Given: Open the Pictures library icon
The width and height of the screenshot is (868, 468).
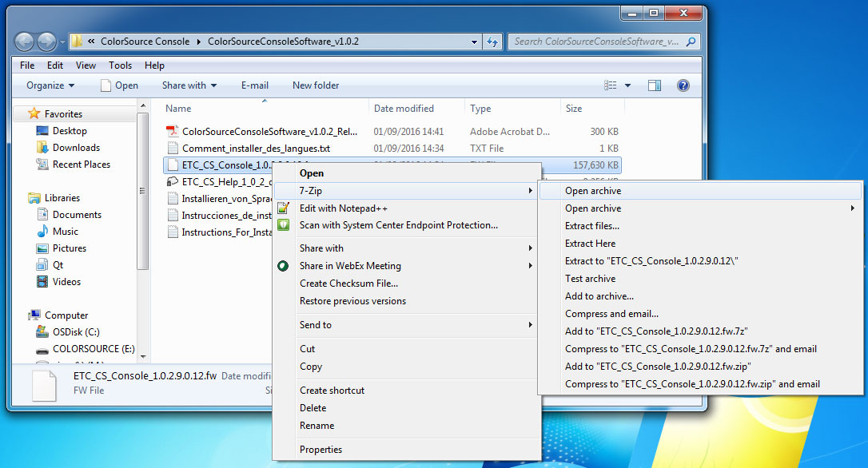Looking at the screenshot, I should pyautogui.click(x=42, y=248).
